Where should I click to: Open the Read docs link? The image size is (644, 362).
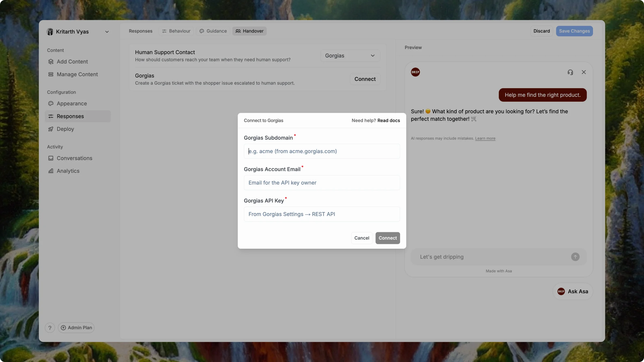click(389, 121)
